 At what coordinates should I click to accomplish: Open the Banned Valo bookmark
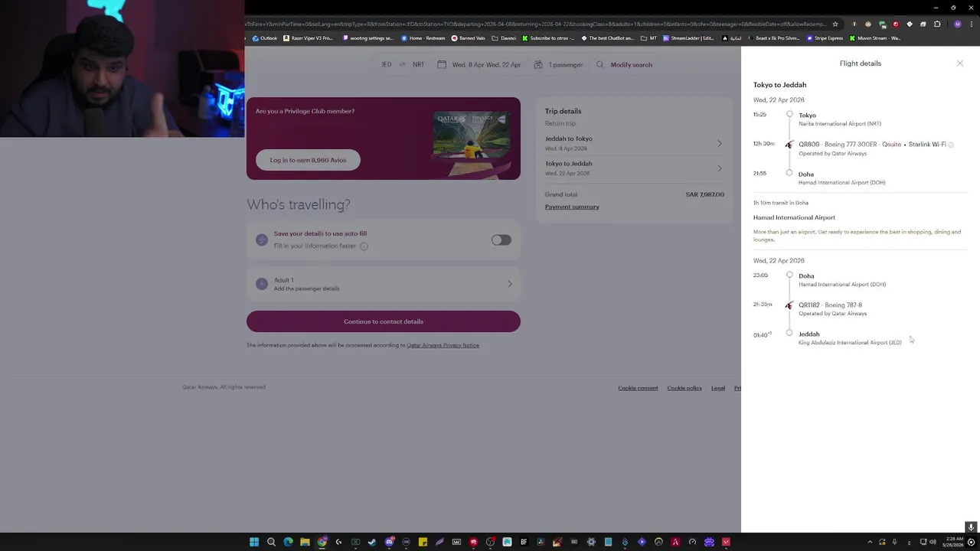[x=469, y=38]
